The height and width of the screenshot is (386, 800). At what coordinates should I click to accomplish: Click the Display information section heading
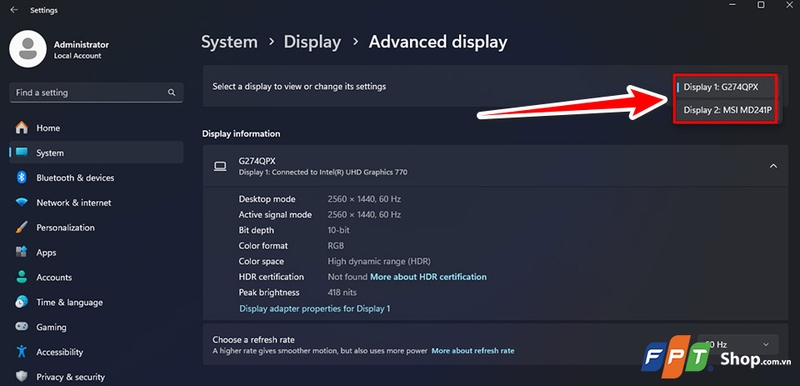(x=241, y=134)
